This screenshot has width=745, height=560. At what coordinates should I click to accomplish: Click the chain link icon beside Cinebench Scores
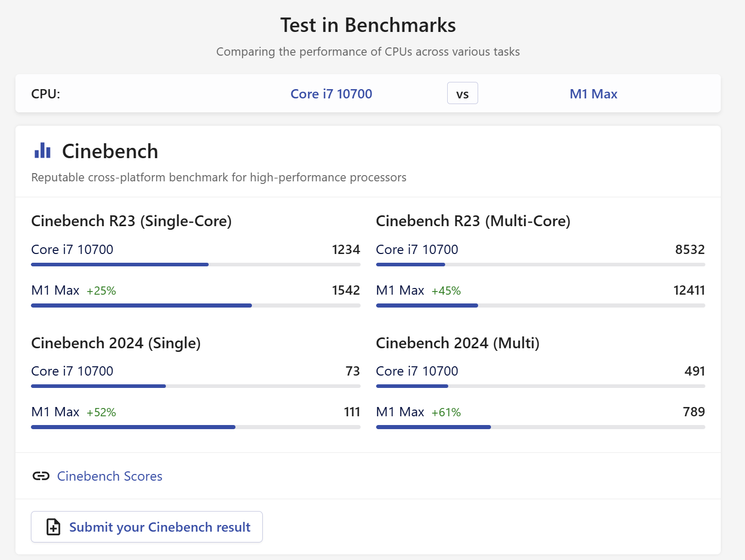(x=41, y=476)
